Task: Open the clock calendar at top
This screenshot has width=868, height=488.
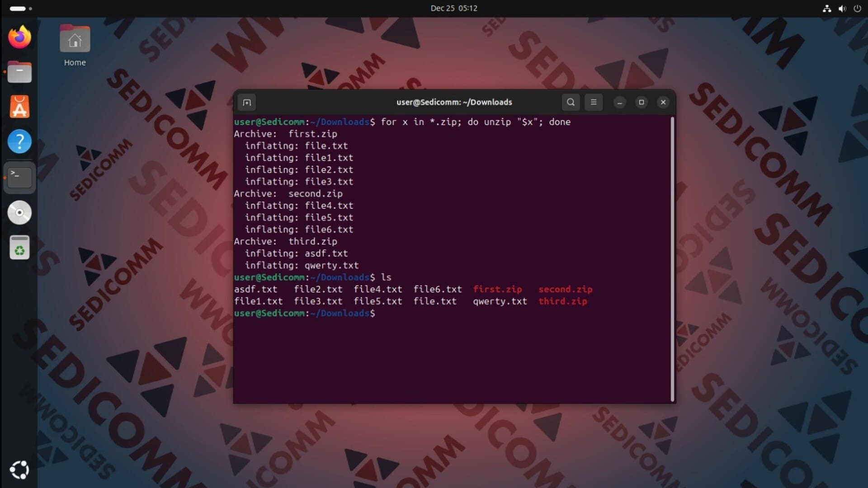Action: pyautogui.click(x=453, y=8)
